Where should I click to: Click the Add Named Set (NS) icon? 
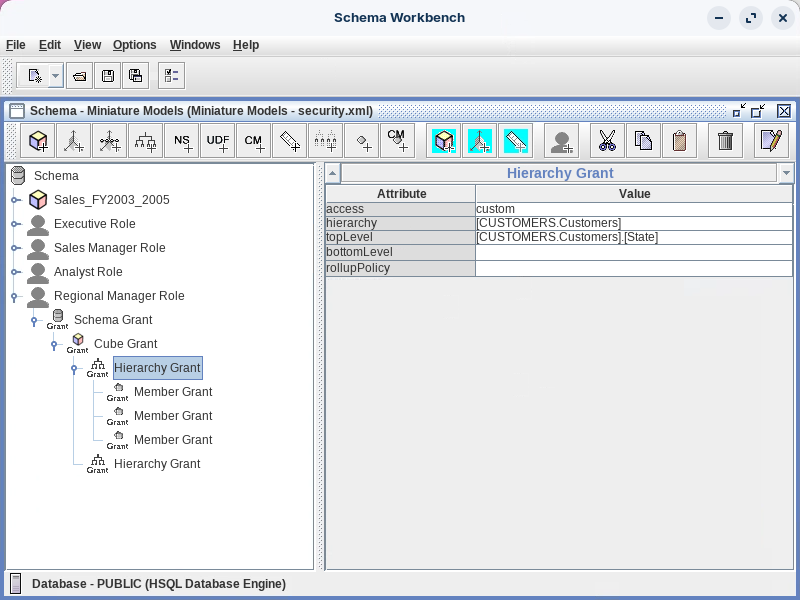click(x=182, y=141)
